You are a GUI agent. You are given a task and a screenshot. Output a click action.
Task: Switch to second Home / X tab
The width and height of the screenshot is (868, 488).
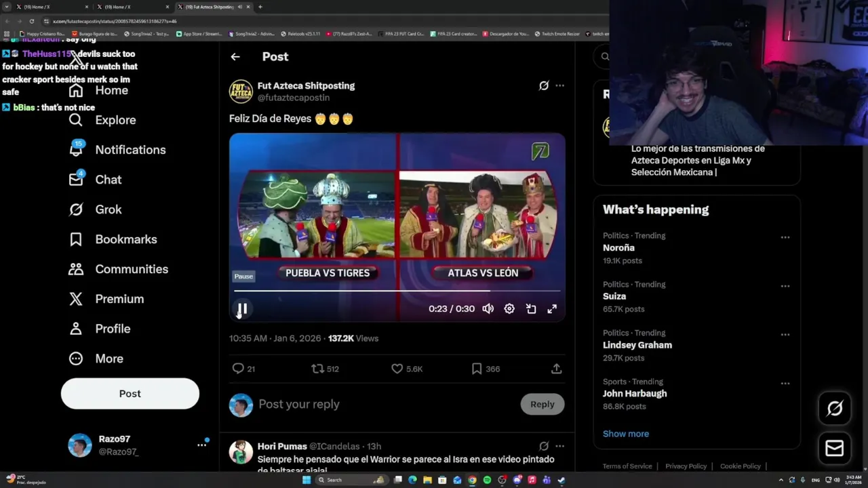[132, 7]
